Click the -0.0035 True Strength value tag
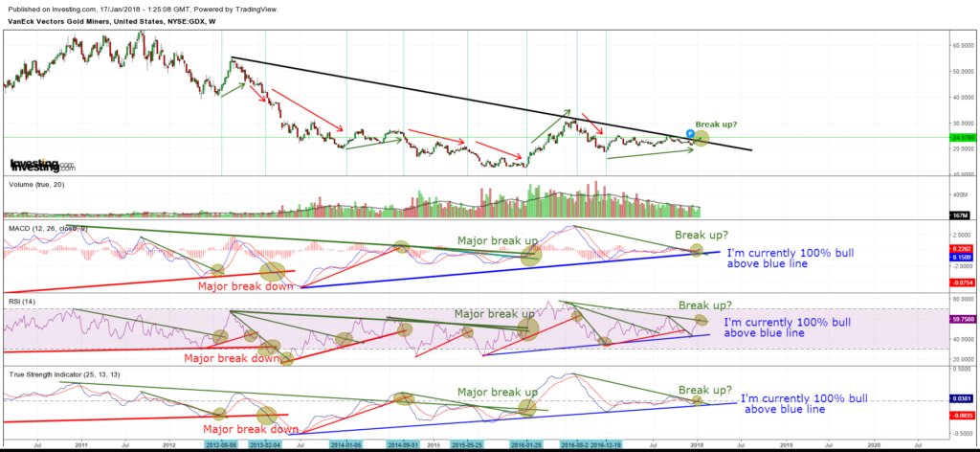980x452 pixels. click(961, 415)
